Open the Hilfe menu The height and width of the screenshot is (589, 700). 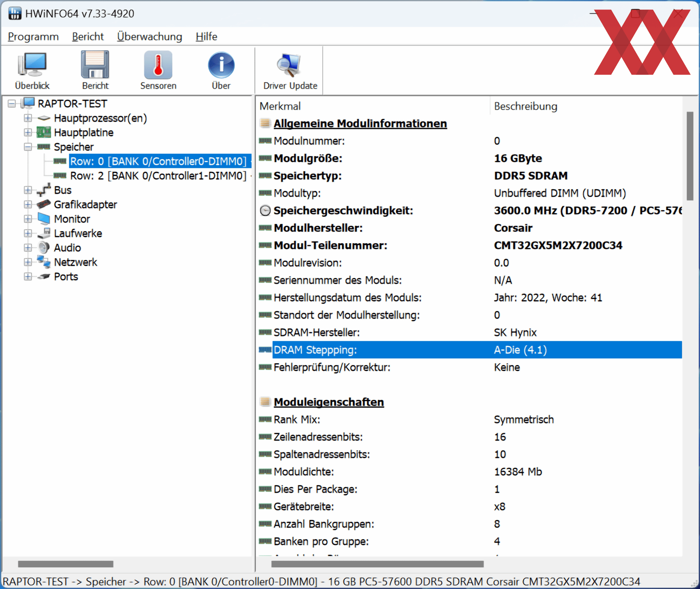coord(206,36)
